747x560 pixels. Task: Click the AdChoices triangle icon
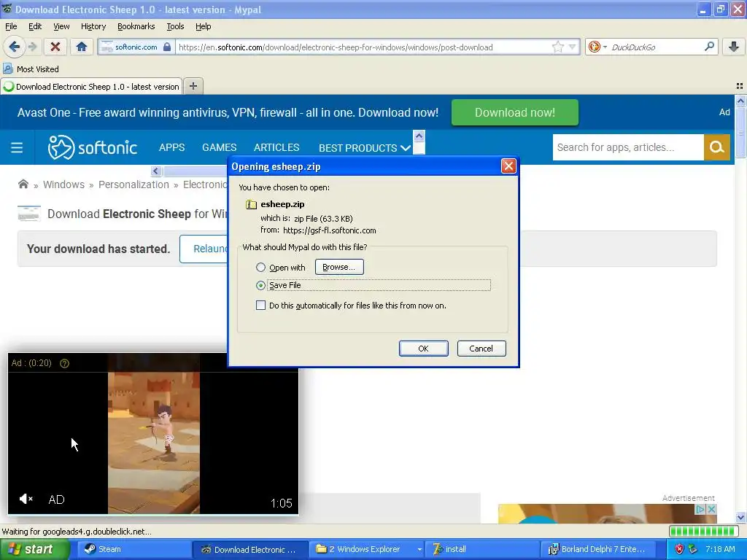[x=700, y=509]
